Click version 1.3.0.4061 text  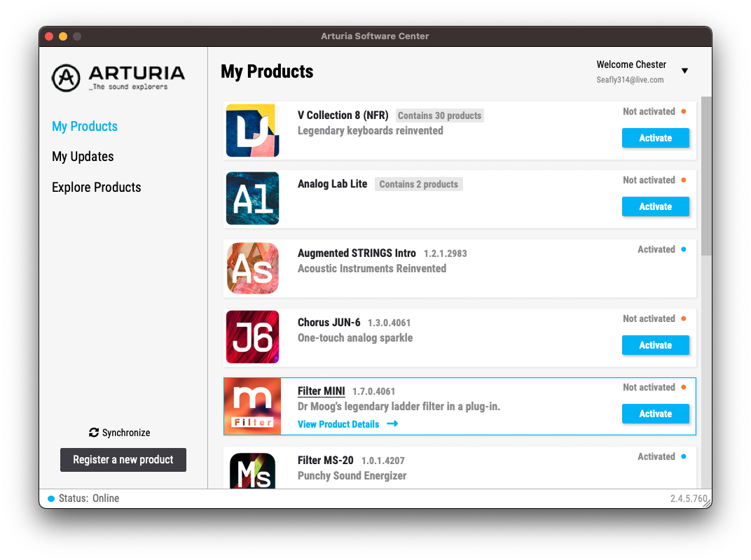[390, 323]
